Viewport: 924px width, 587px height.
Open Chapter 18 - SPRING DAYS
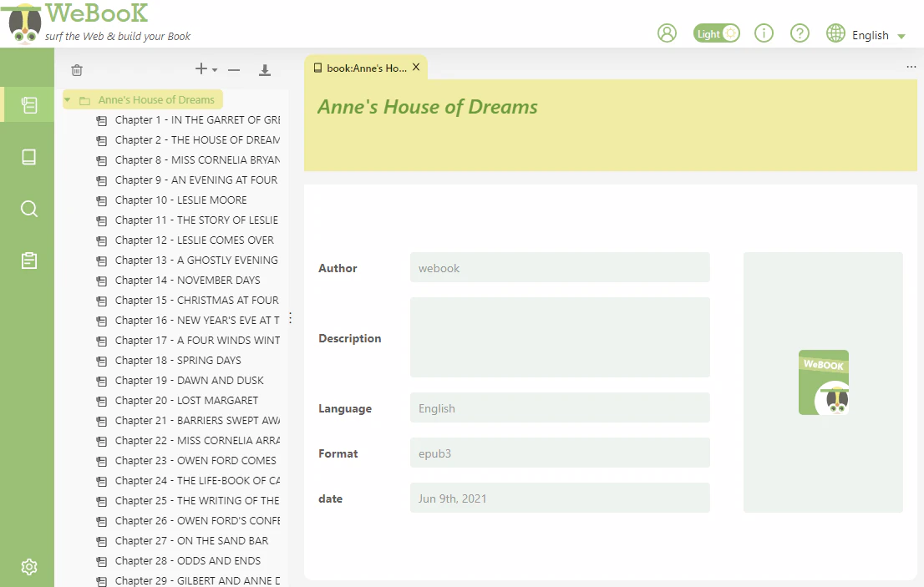click(x=177, y=361)
